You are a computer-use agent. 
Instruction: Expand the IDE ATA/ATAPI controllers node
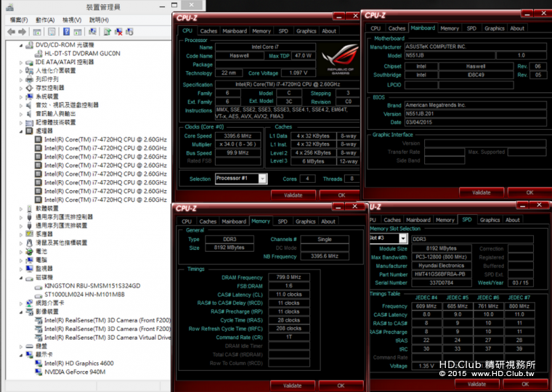point(21,62)
